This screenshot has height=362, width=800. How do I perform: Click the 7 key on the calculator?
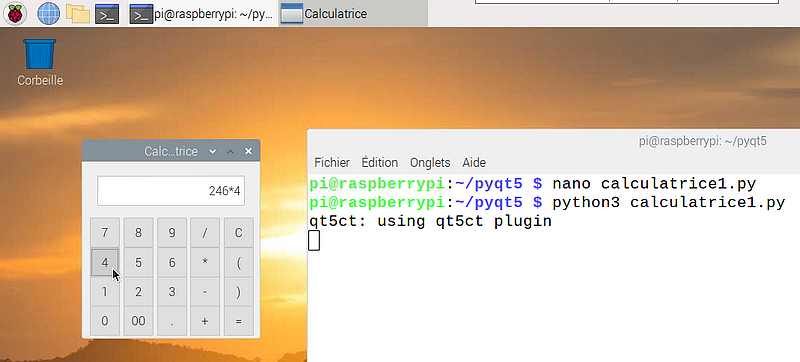coord(105,233)
